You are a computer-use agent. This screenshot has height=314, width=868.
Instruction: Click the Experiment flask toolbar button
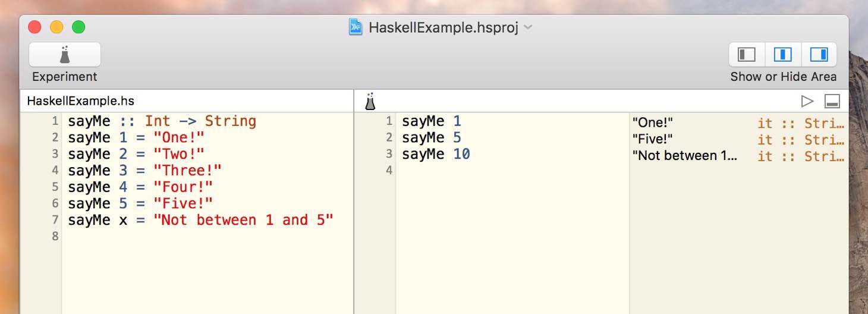pos(65,55)
